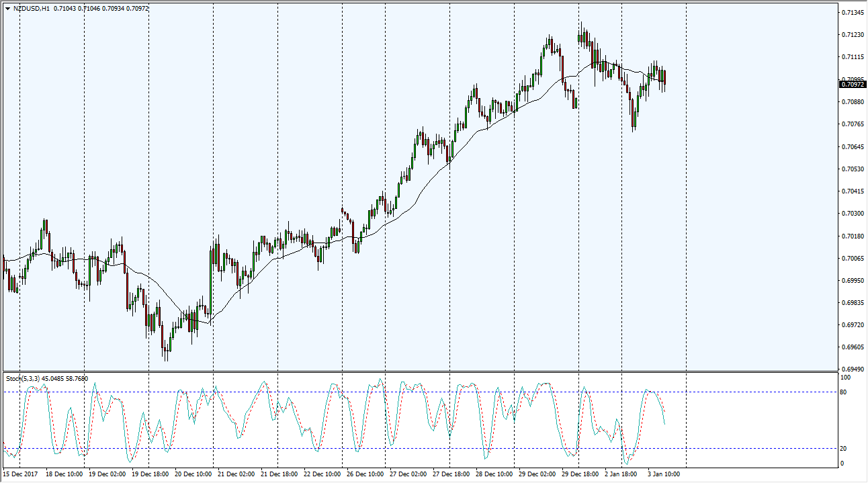Click the 18 Dec 10:00 time label
The width and height of the screenshot is (868, 483).
tap(64, 474)
